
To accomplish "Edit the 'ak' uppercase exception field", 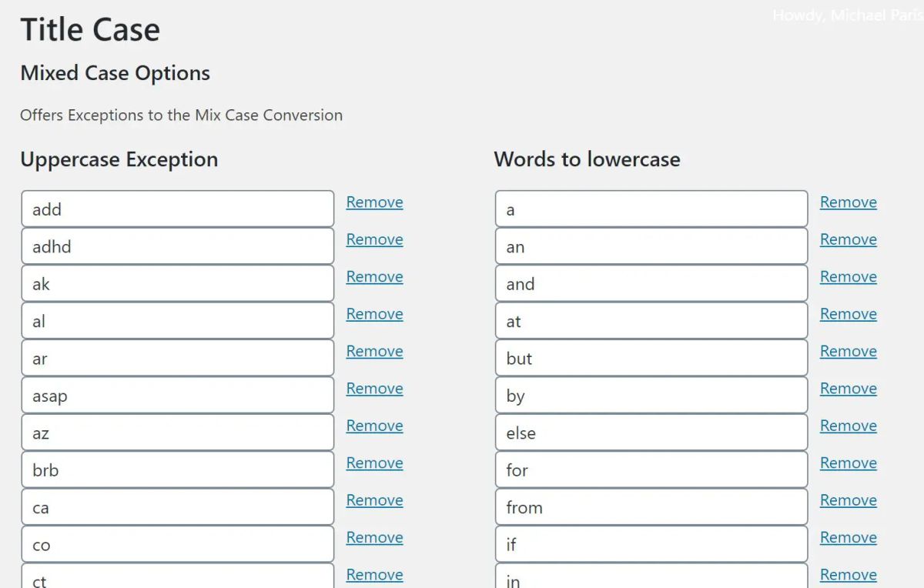I will tap(177, 284).
